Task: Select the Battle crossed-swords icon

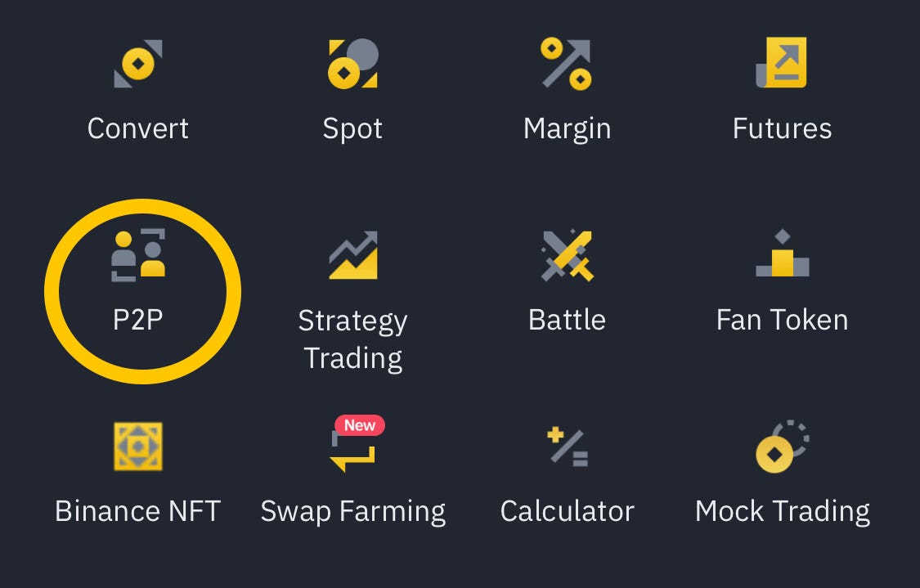Action: pos(568,255)
